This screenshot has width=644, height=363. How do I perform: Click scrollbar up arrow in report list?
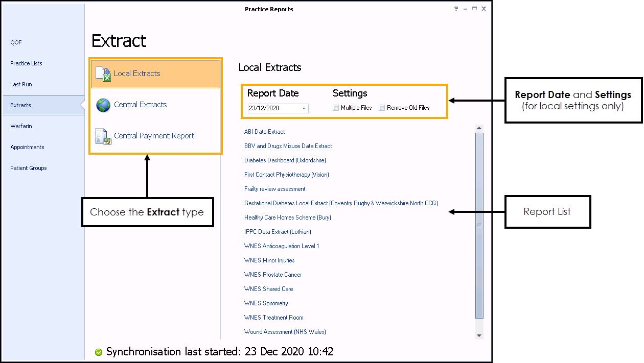479,128
